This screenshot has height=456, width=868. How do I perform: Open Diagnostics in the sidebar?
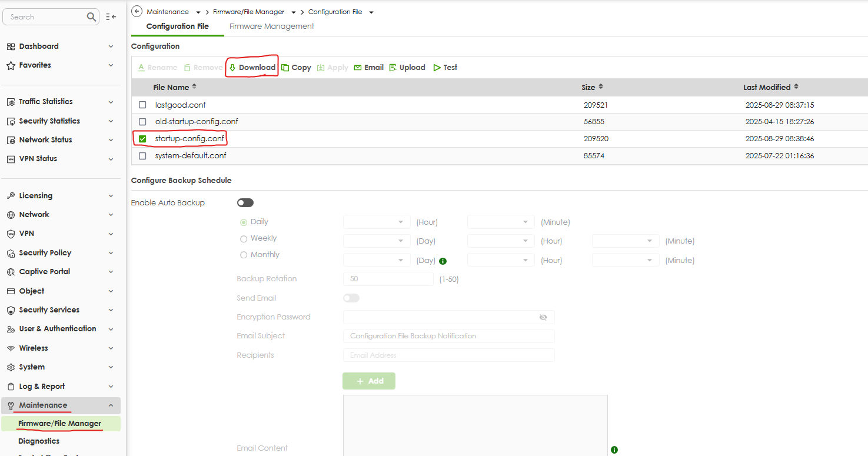[39, 441]
